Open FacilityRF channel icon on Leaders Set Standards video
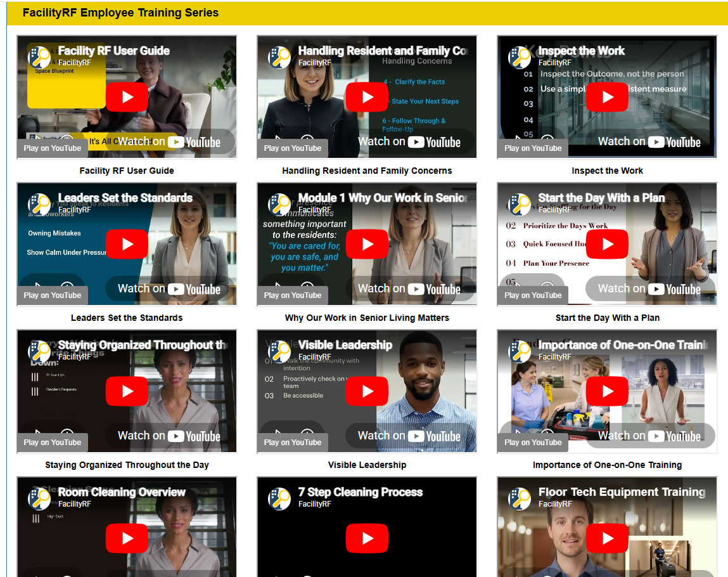The image size is (728, 577). [x=39, y=204]
